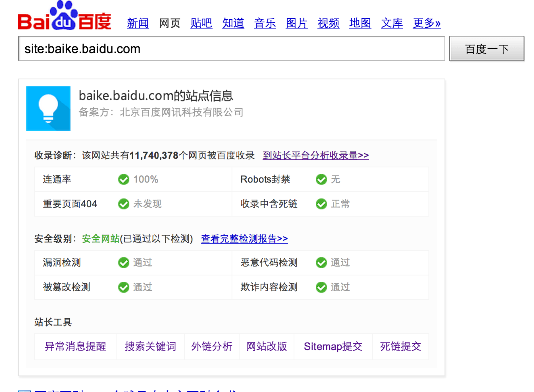This screenshot has width=534, height=392.
Task: Open the 视频 video tab
Action: (x=328, y=23)
